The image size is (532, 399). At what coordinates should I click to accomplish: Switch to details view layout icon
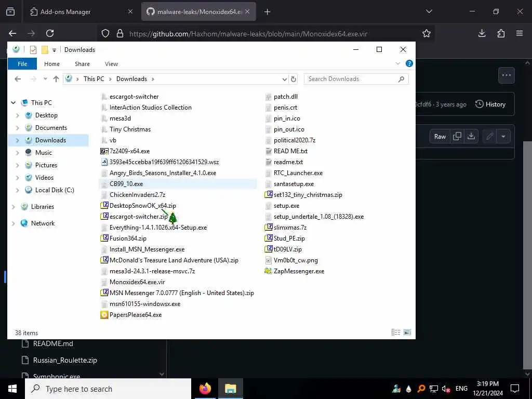coord(395,332)
